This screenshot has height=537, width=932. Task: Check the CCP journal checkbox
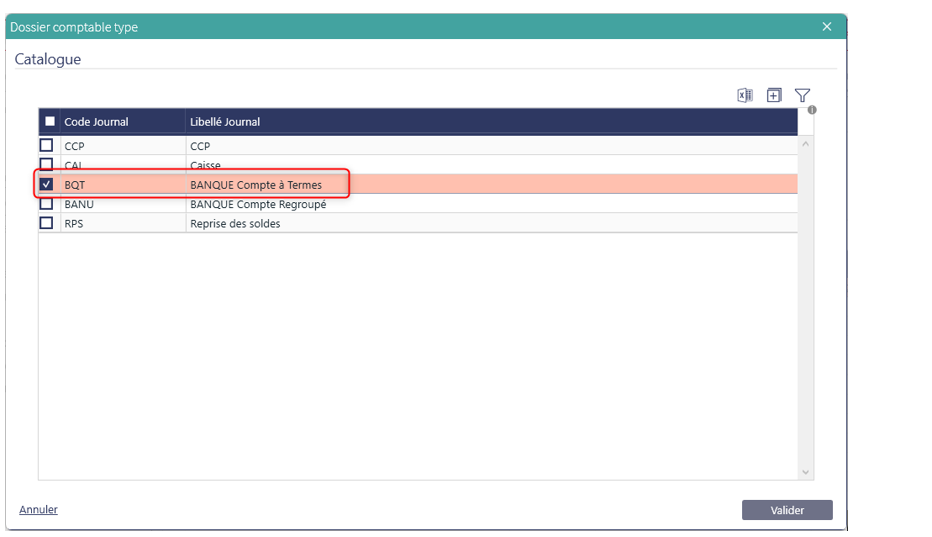pos(46,146)
